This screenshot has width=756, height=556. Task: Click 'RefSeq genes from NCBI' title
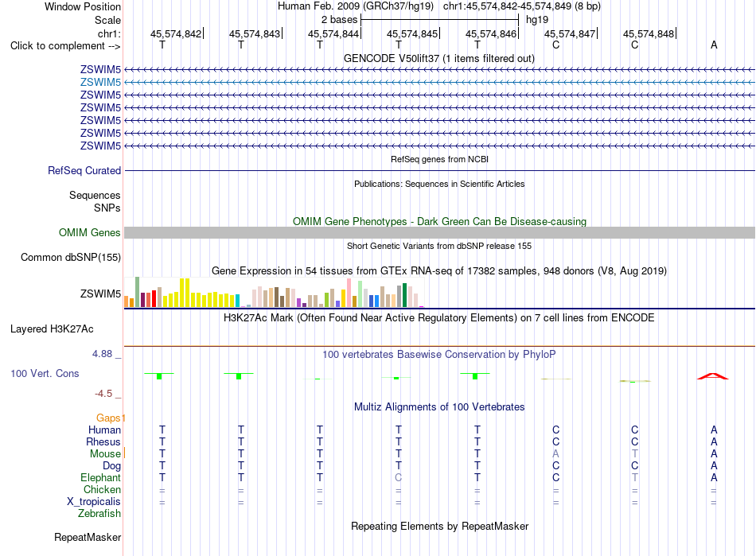[x=440, y=159]
